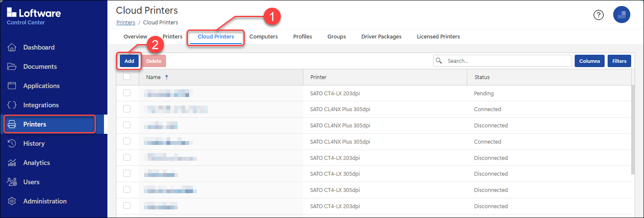Click the Applications window icon
The width and height of the screenshot is (644, 218).
click(x=12, y=86)
